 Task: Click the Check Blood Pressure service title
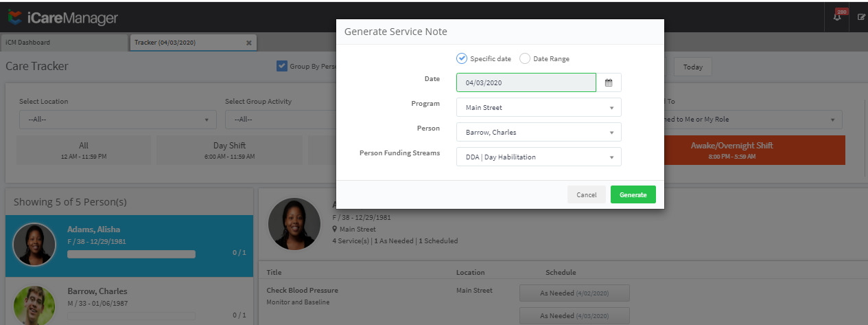coord(302,290)
